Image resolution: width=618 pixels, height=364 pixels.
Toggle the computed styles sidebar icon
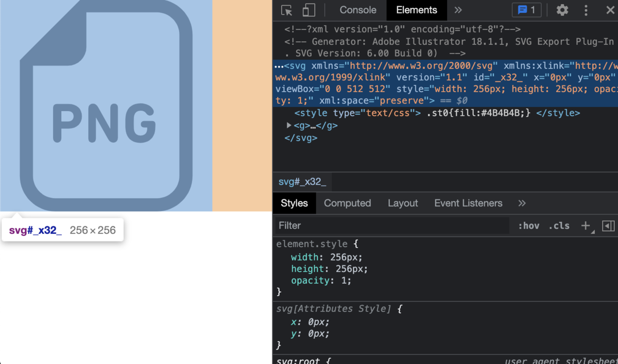(x=608, y=226)
